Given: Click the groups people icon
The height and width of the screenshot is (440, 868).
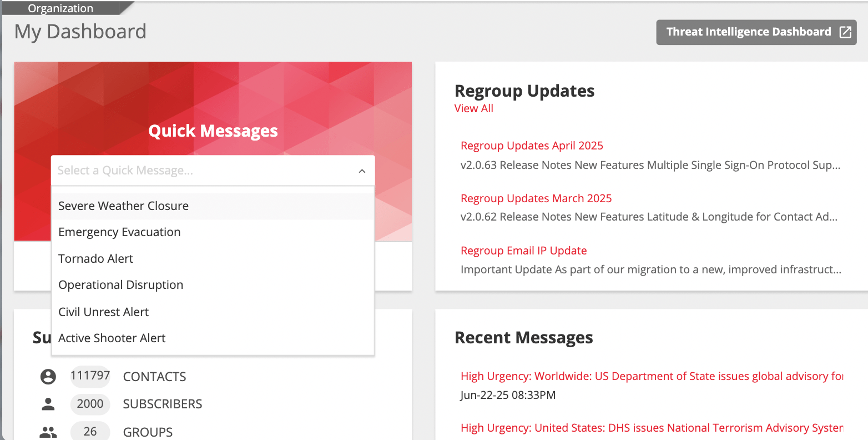Looking at the screenshot, I should click(48, 432).
